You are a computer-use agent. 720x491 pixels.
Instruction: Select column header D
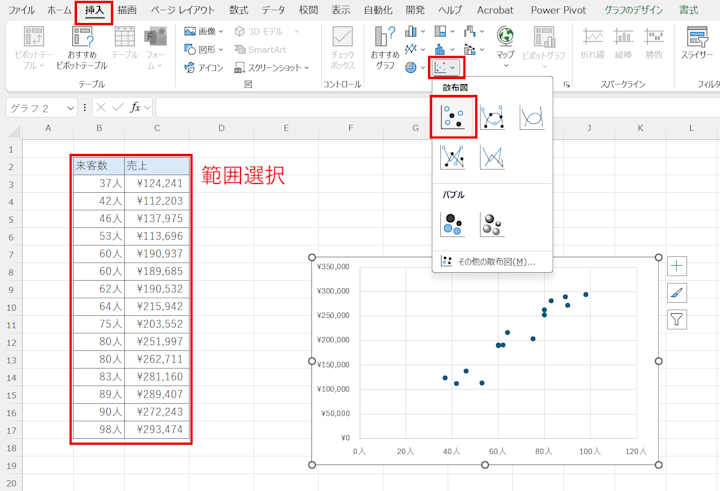[x=221, y=128]
